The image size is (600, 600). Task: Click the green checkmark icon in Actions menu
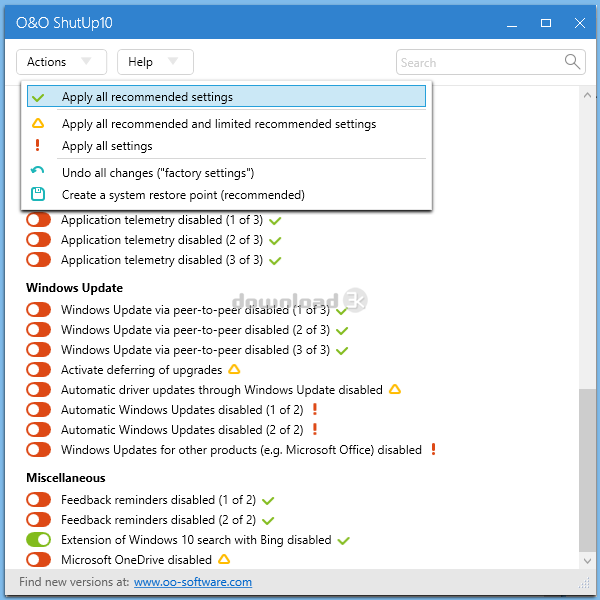38,97
